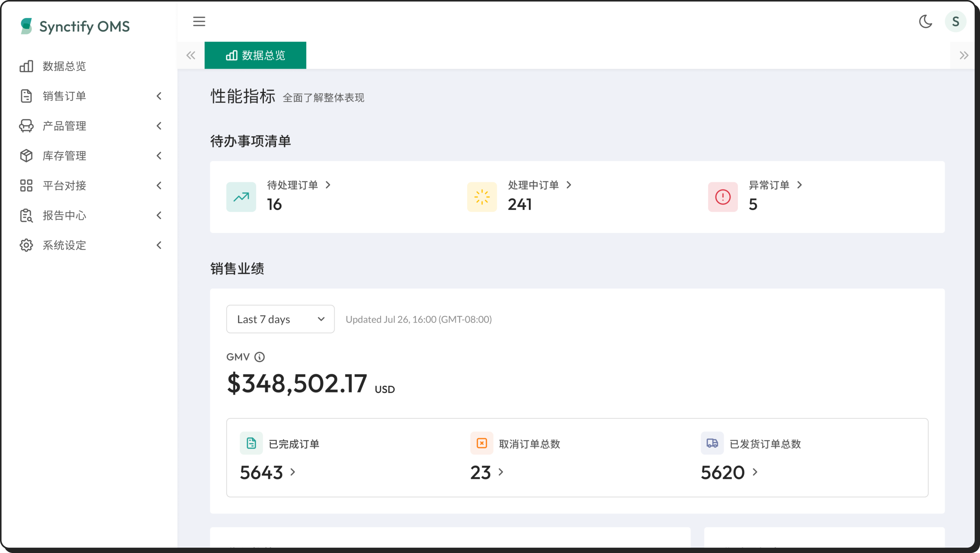Click the 处理中订单 loading spinner icon
This screenshot has width=980, height=553.
482,197
